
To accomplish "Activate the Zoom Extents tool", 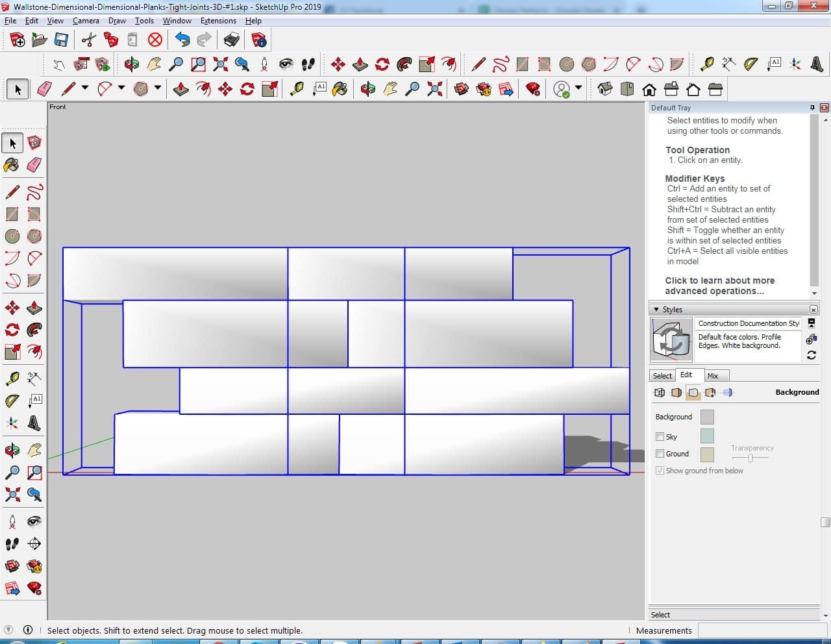I will tap(12, 495).
